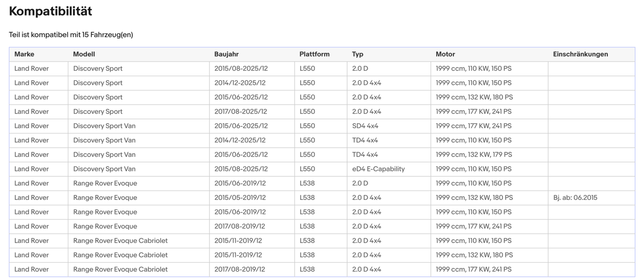Click the '1999 ccm, 132 KW, 179 PS' motor cell

pyautogui.click(x=474, y=154)
